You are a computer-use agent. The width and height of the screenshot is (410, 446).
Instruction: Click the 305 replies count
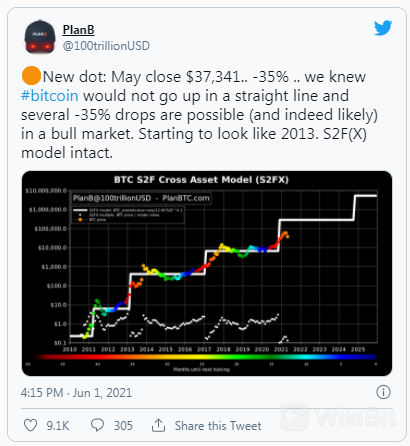(x=123, y=426)
